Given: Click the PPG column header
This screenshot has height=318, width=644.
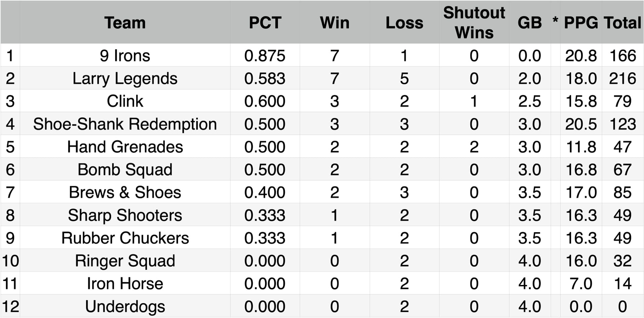Looking at the screenshot, I should [581, 23].
